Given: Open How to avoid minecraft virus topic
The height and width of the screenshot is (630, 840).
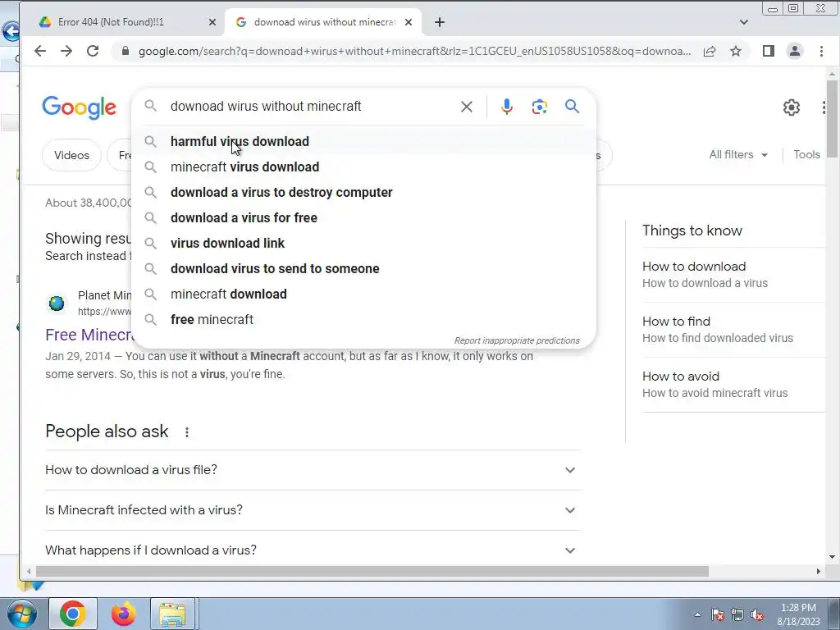Looking at the screenshot, I should coord(734,384).
